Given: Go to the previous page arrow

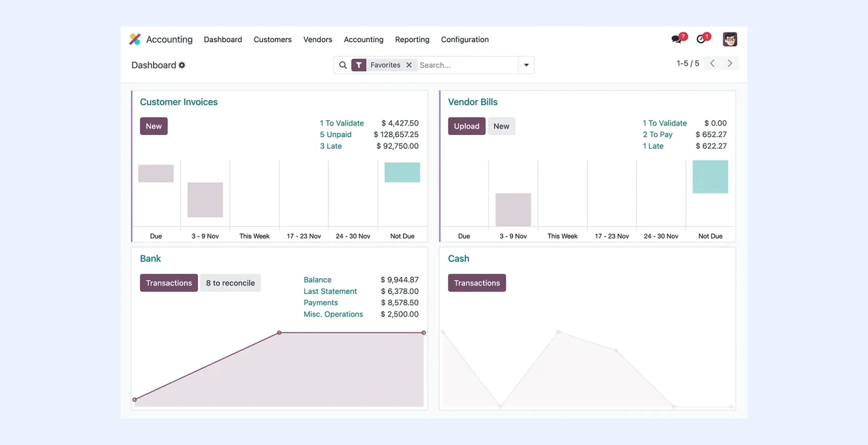Looking at the screenshot, I should (712, 64).
